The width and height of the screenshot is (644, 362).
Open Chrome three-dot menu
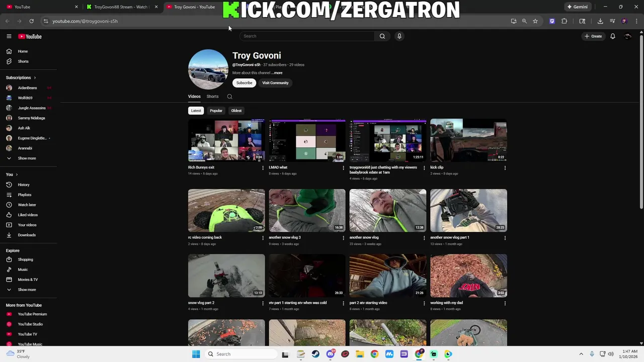click(637, 21)
